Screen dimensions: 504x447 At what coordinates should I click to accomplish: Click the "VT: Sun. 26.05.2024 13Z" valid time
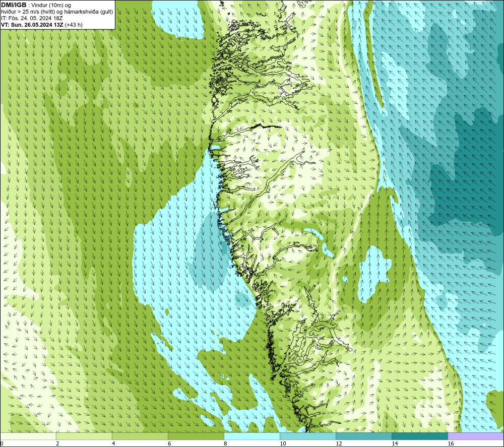[32, 25]
